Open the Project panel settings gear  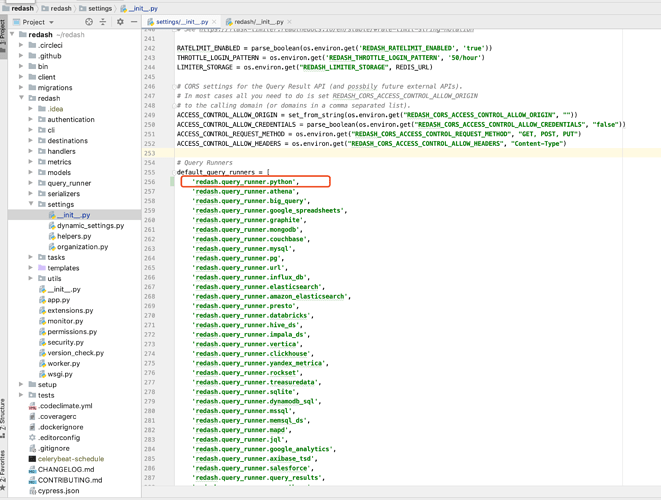[x=120, y=22]
